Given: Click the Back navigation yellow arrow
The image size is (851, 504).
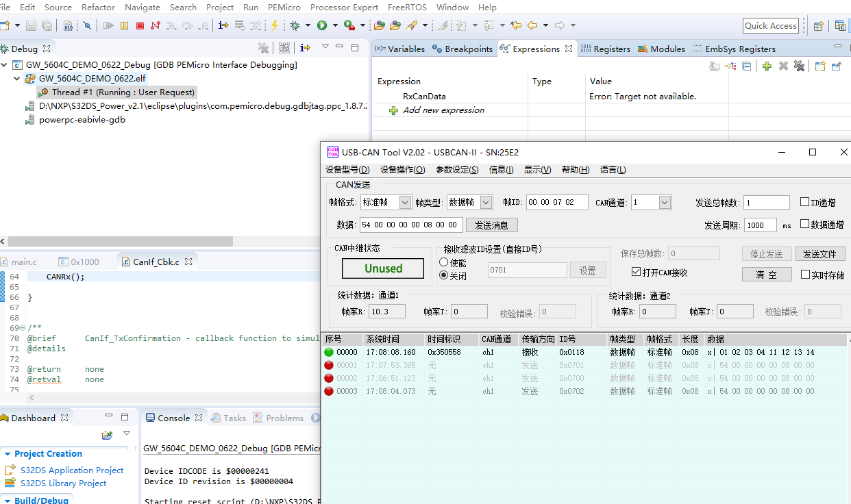Looking at the screenshot, I should (x=532, y=25).
